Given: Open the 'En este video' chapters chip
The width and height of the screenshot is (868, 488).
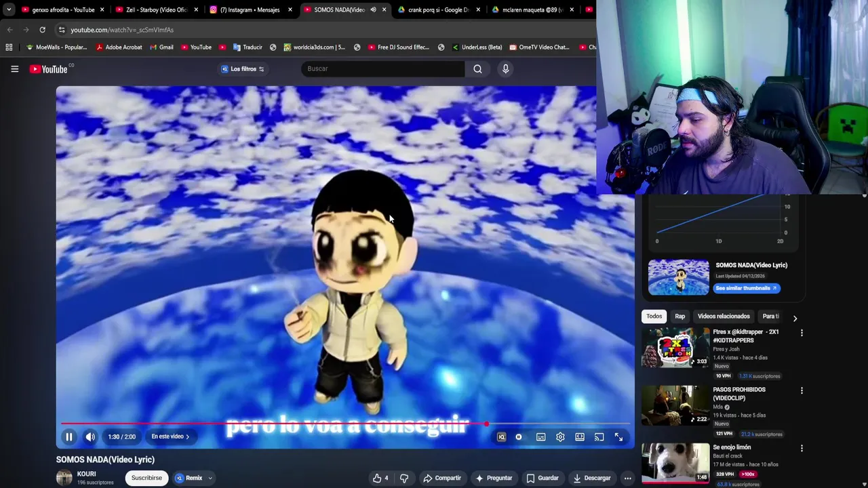Looking at the screenshot, I should point(170,437).
